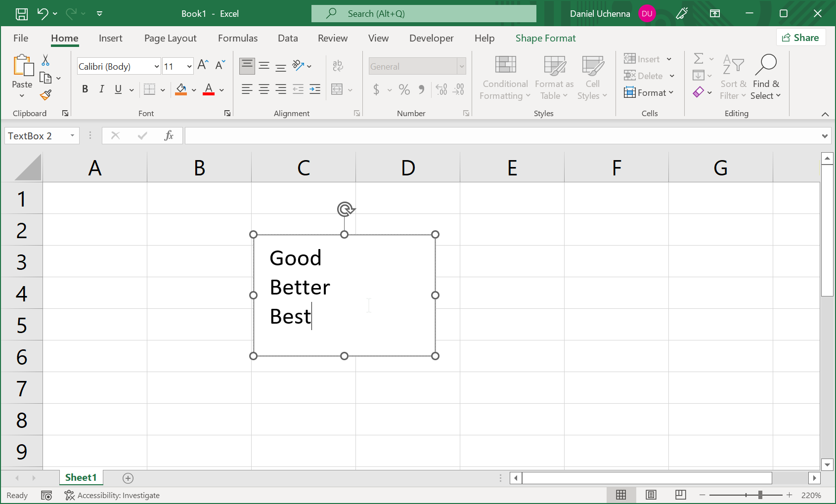Expand the font name dropdown
Image resolution: width=836 pixels, height=504 pixels.
click(157, 66)
